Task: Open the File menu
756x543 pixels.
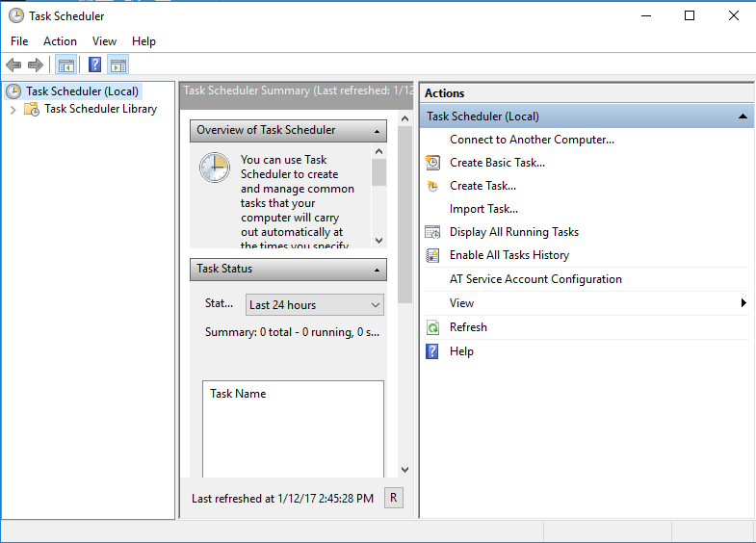Action: click(19, 41)
